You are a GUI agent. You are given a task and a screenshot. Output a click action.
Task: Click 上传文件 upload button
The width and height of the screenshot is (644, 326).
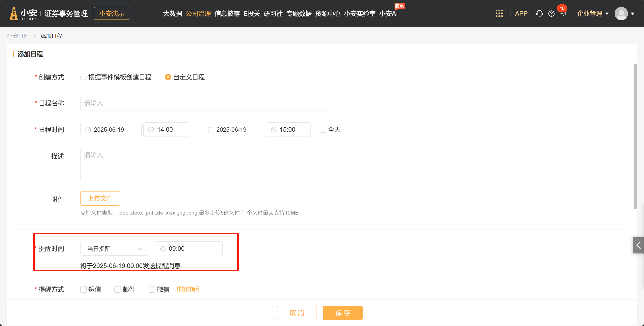(100, 198)
